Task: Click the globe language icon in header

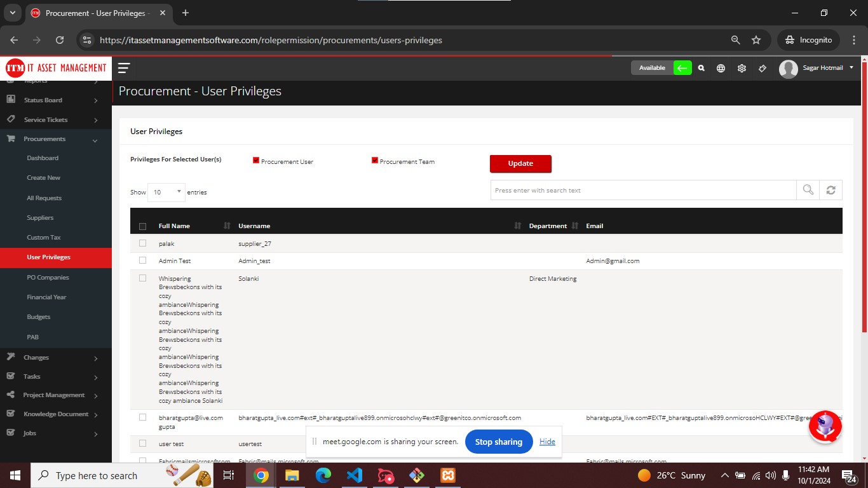Action: pyautogui.click(x=721, y=67)
